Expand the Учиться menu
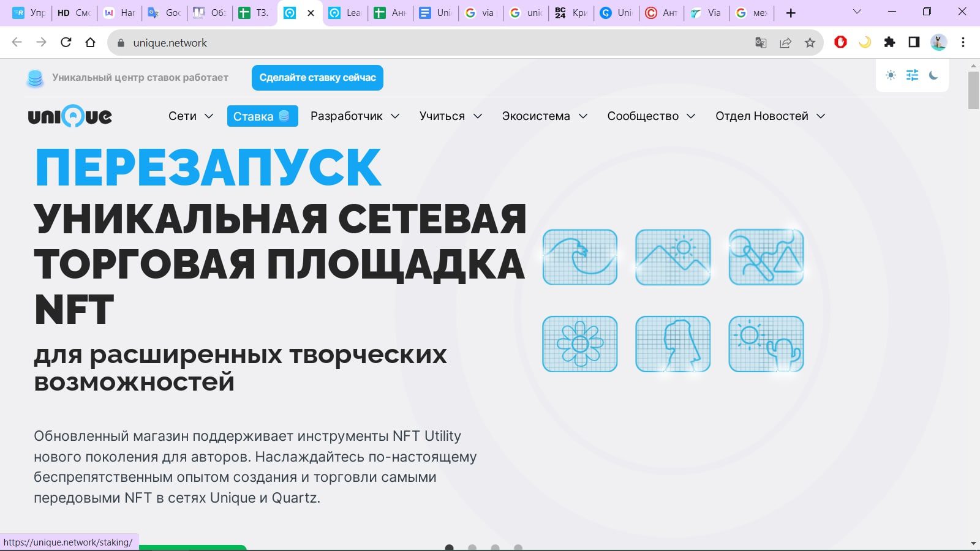 tap(451, 116)
